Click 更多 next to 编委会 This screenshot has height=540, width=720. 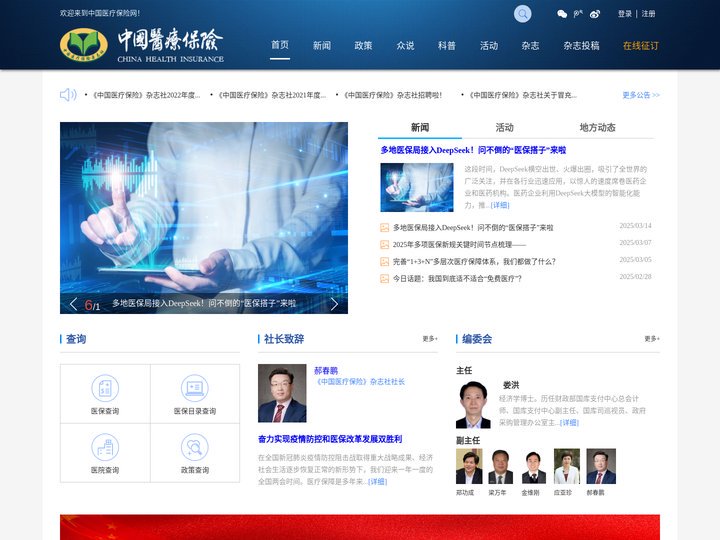point(652,339)
